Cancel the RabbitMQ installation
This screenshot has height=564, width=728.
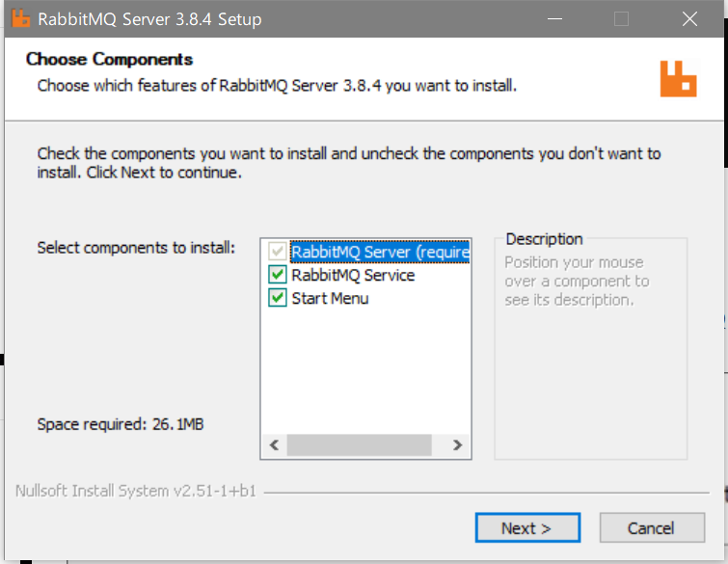pyautogui.click(x=652, y=527)
